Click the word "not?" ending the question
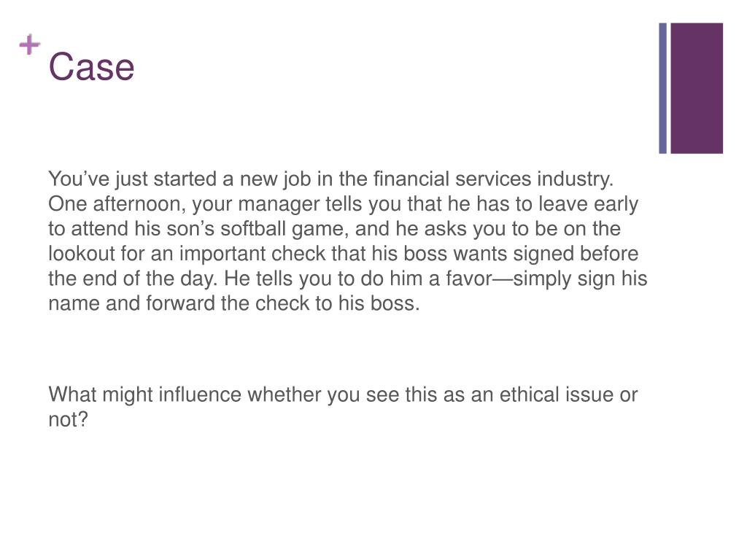 pyautogui.click(x=68, y=419)
